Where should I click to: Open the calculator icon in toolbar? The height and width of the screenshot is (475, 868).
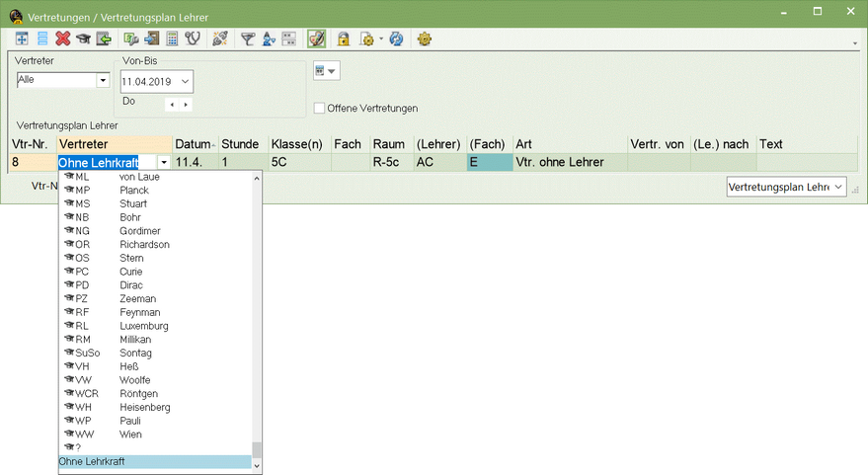tap(172, 39)
